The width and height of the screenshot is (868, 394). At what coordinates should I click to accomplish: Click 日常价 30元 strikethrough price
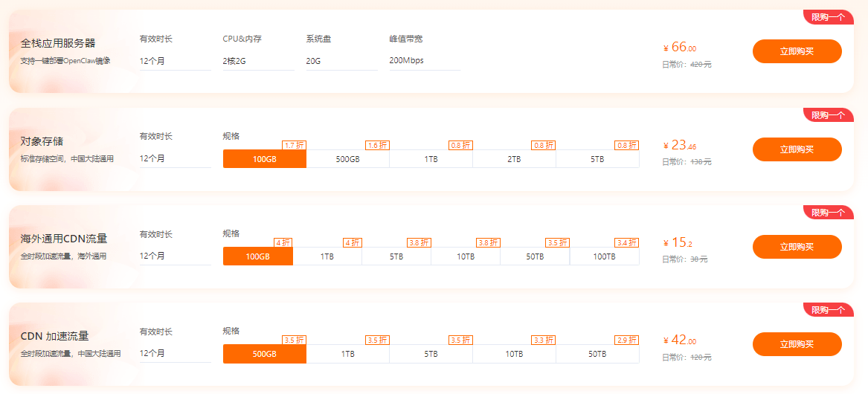[685, 259]
